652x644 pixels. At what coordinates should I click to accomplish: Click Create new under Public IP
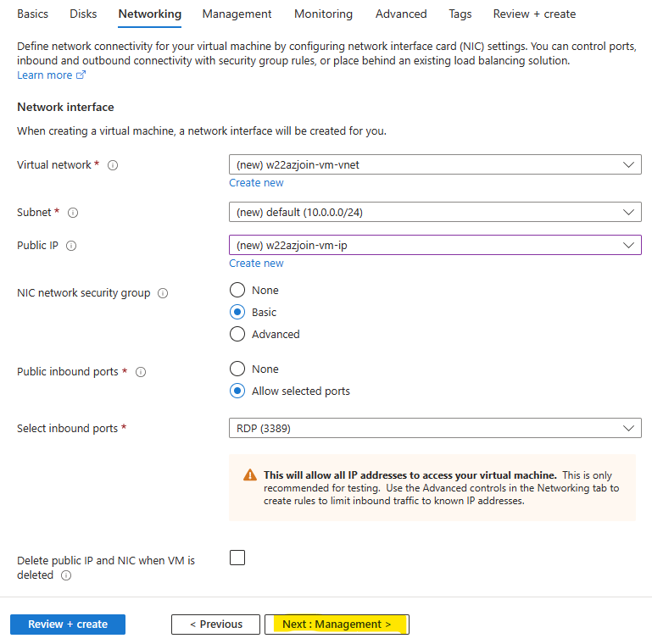coord(256,263)
